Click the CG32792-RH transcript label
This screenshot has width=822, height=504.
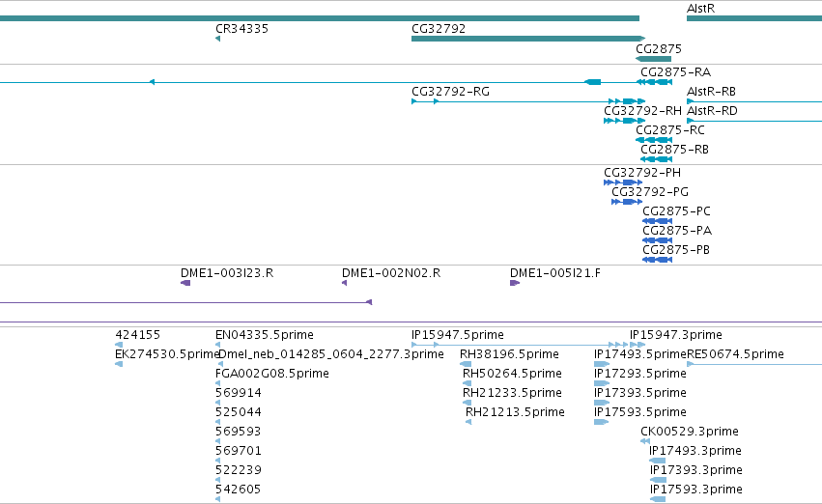coord(642,110)
